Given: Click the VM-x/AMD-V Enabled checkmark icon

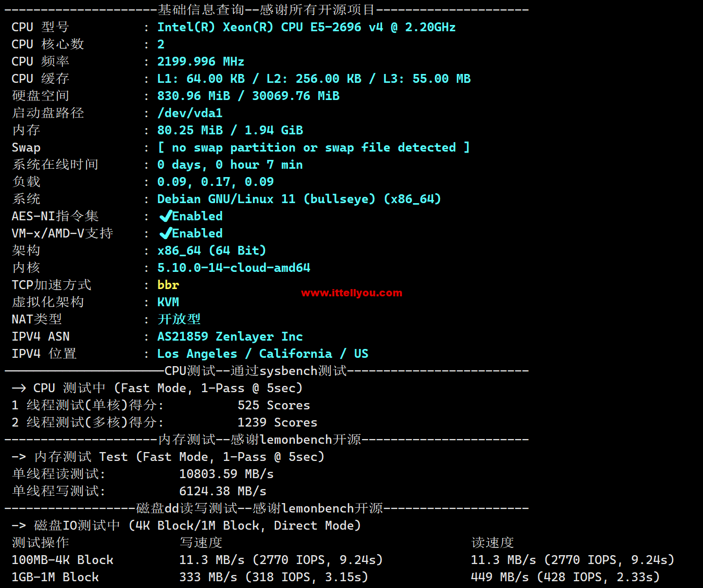Looking at the screenshot, I should [x=166, y=233].
